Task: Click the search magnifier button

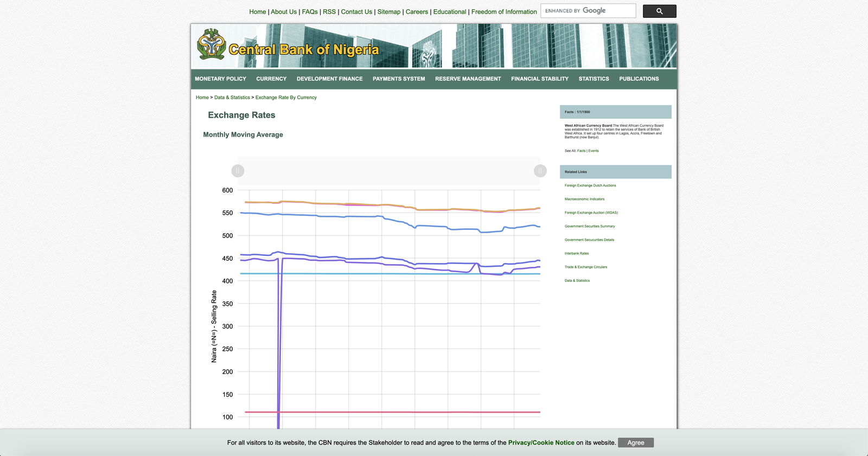Action: 659,11
